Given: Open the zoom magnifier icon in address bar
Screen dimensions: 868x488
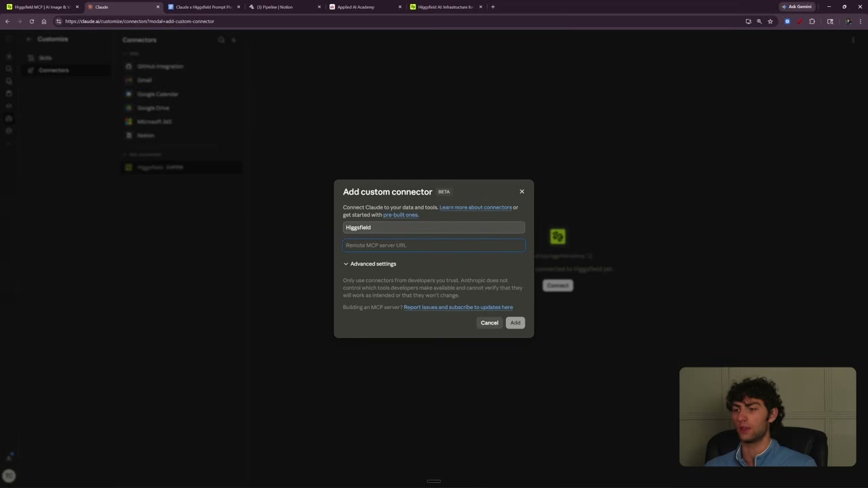Looking at the screenshot, I should (x=759, y=21).
